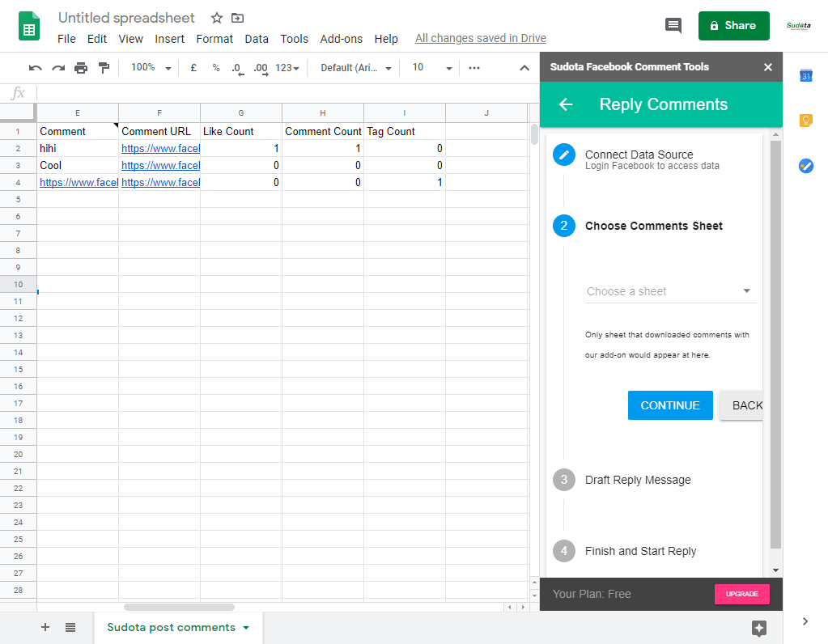828x644 pixels.
Task: Select the paint format tool
Action: click(x=104, y=68)
